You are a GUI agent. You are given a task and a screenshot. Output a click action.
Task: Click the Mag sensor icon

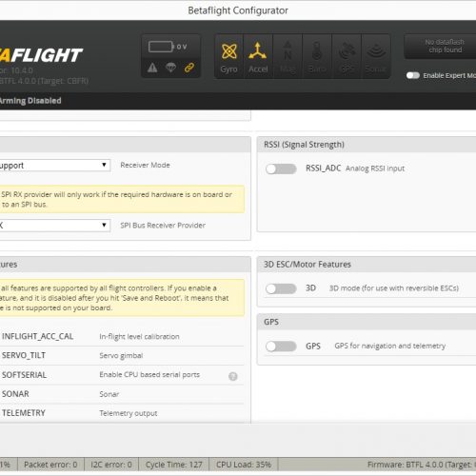(x=288, y=56)
